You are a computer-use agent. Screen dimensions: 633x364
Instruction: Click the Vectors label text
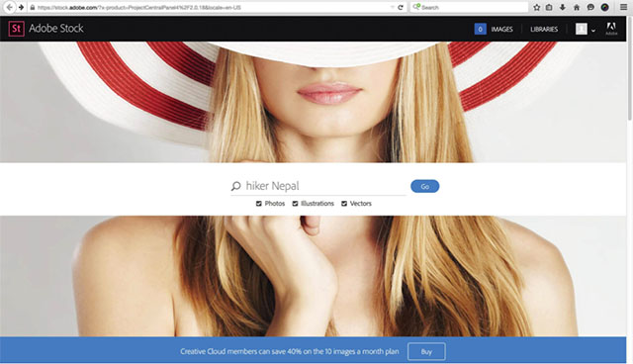click(x=360, y=204)
